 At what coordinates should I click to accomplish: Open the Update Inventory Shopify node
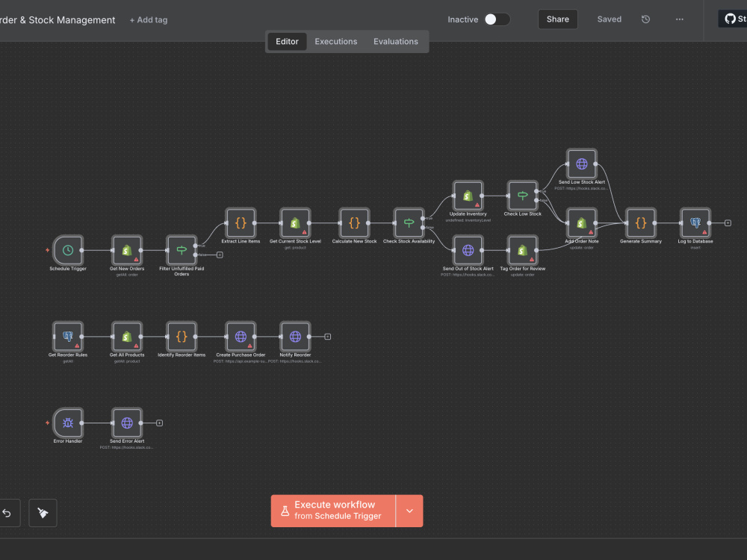468,196
